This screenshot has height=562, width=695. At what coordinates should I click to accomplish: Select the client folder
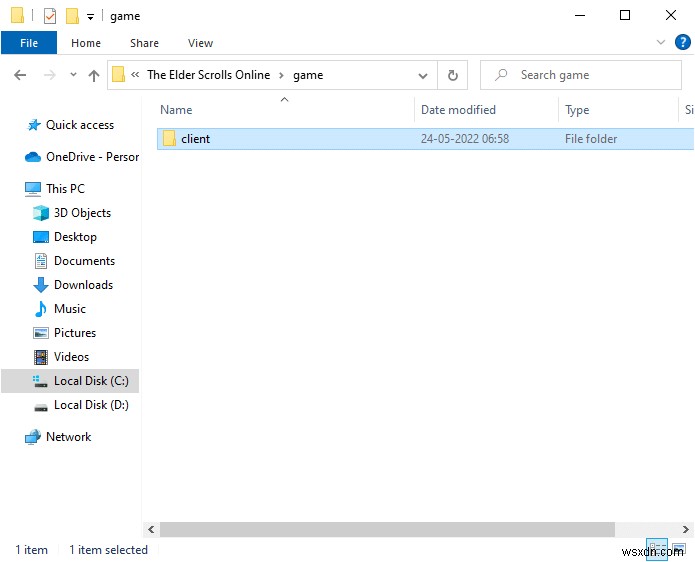point(195,139)
